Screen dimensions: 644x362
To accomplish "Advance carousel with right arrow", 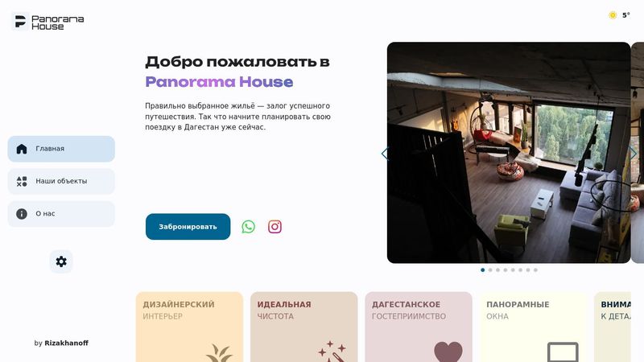I will coord(633,154).
